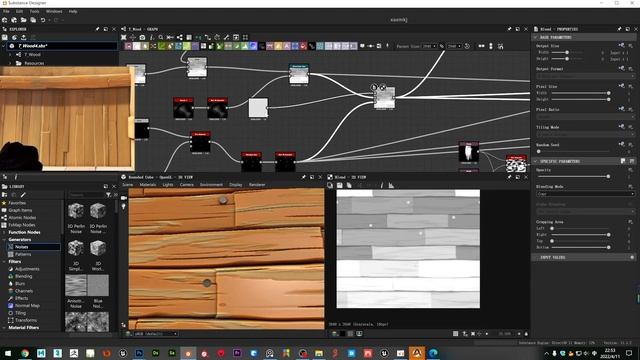Click the red node icon in node bar

point(303,46)
